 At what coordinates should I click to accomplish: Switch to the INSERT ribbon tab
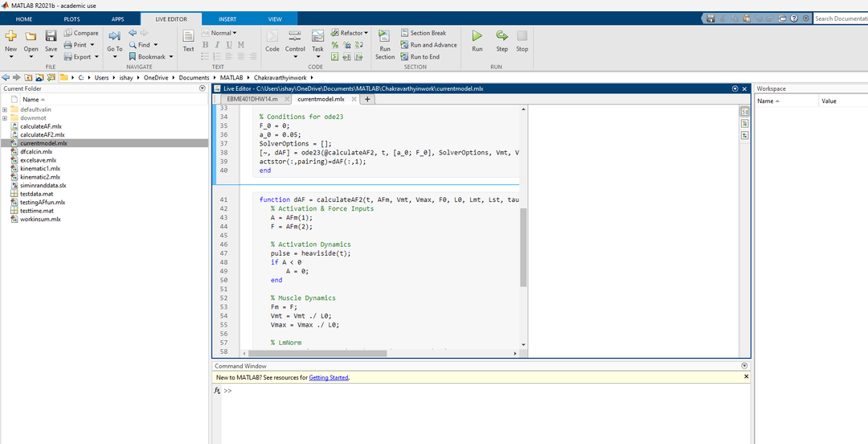[x=227, y=18]
